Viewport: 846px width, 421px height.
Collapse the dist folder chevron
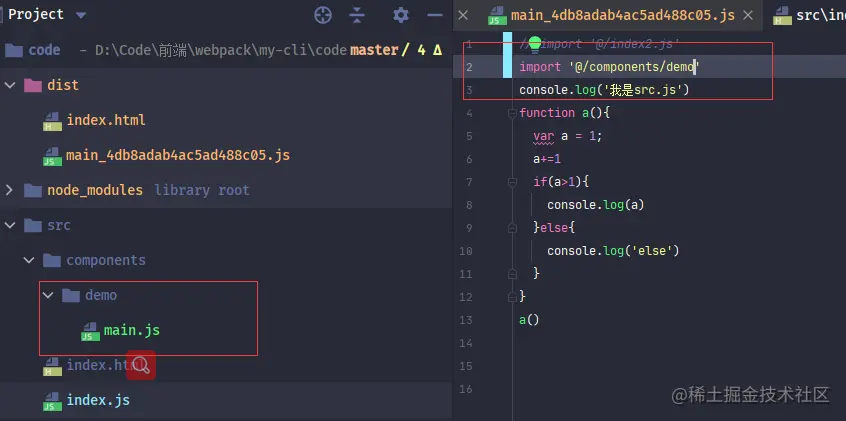[x=10, y=85]
